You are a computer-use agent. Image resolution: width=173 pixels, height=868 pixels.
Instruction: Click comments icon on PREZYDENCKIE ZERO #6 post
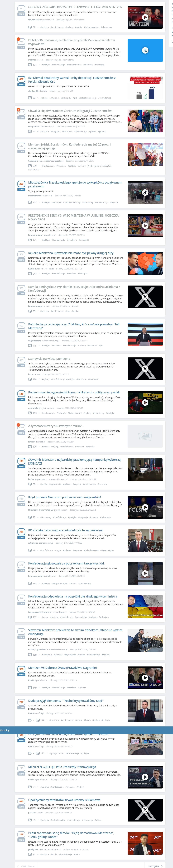(30, 240)
